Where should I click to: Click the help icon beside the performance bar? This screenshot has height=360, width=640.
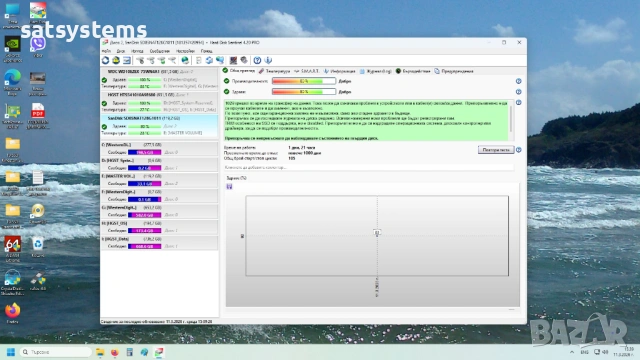click(518, 81)
